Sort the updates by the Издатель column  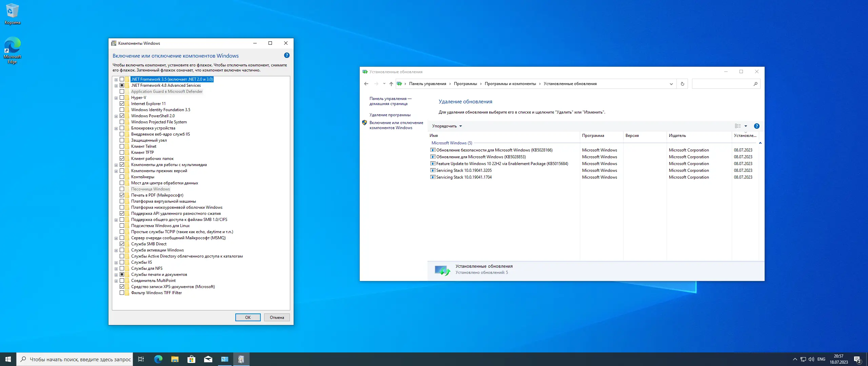[677, 136]
